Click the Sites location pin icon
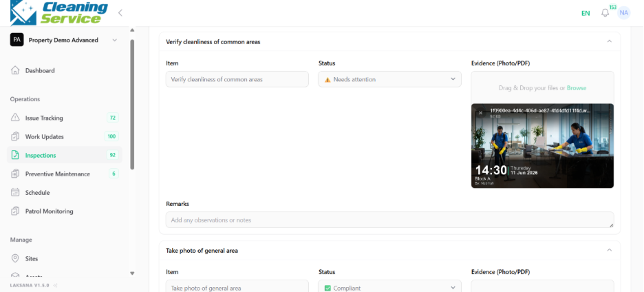 [x=15, y=258]
